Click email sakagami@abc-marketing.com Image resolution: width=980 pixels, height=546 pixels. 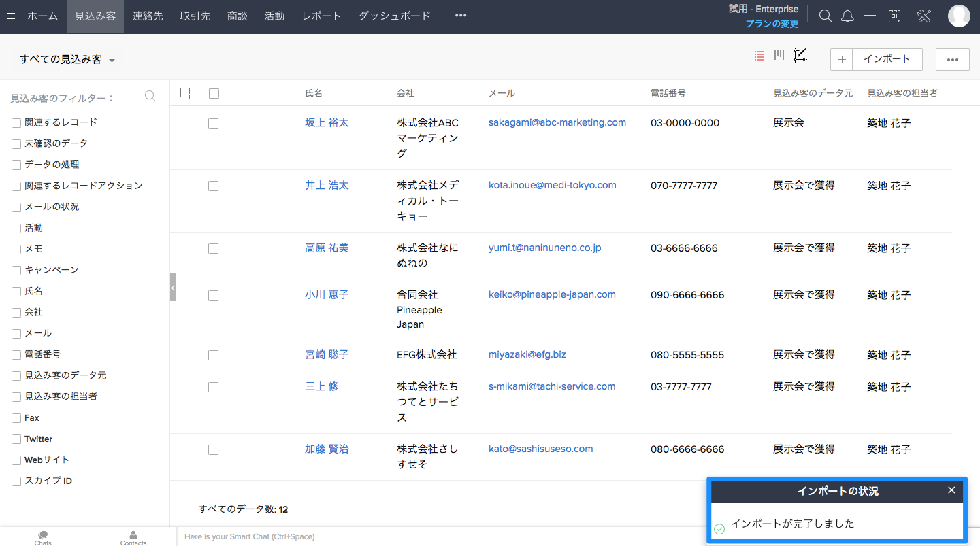pos(557,122)
